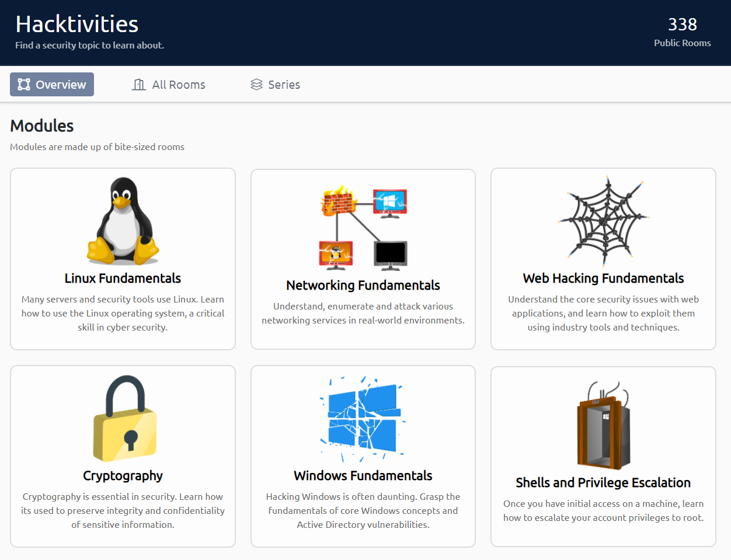Open the Series tab
Image resolution: width=731 pixels, height=560 pixels.
275,84
